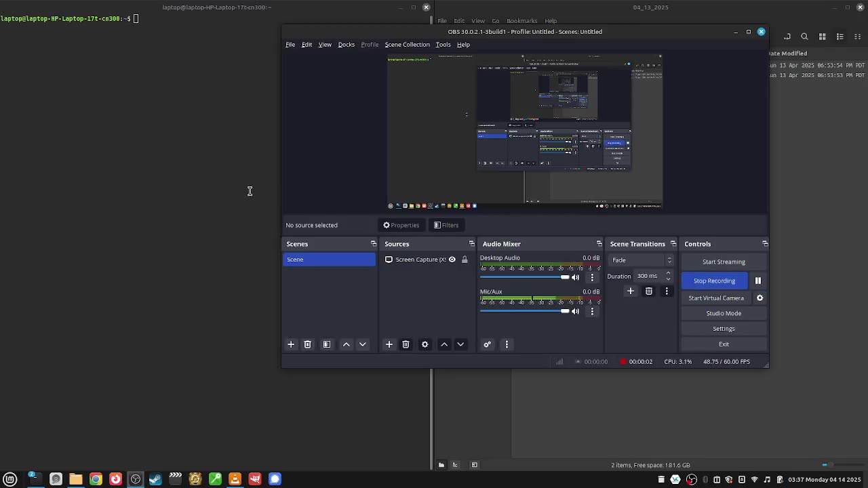The image size is (868, 488).
Task: Click terminal prompt input area
Action: (136, 18)
